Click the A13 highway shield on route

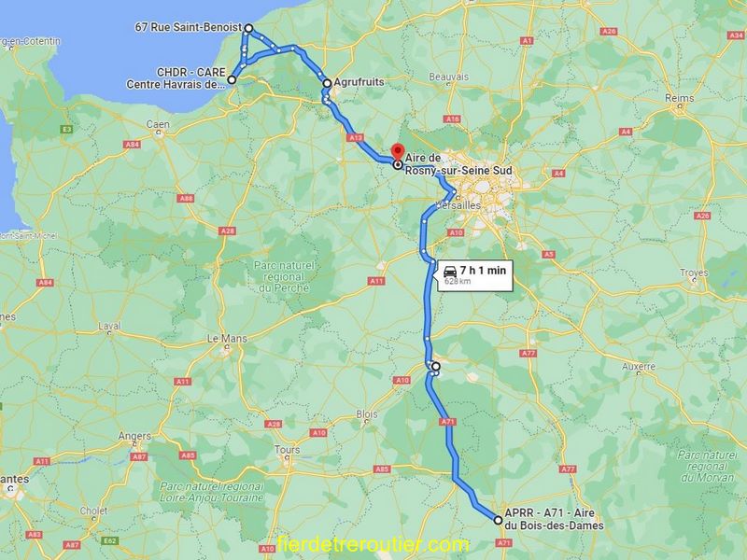click(355, 137)
